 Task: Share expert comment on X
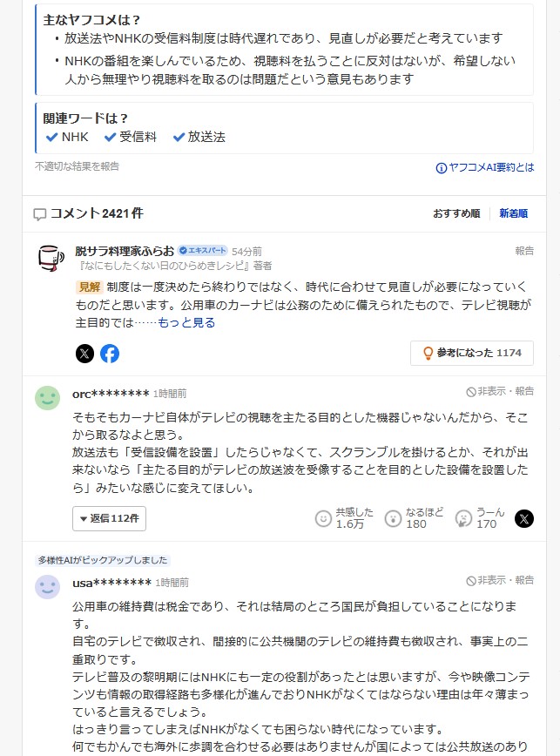(x=84, y=354)
